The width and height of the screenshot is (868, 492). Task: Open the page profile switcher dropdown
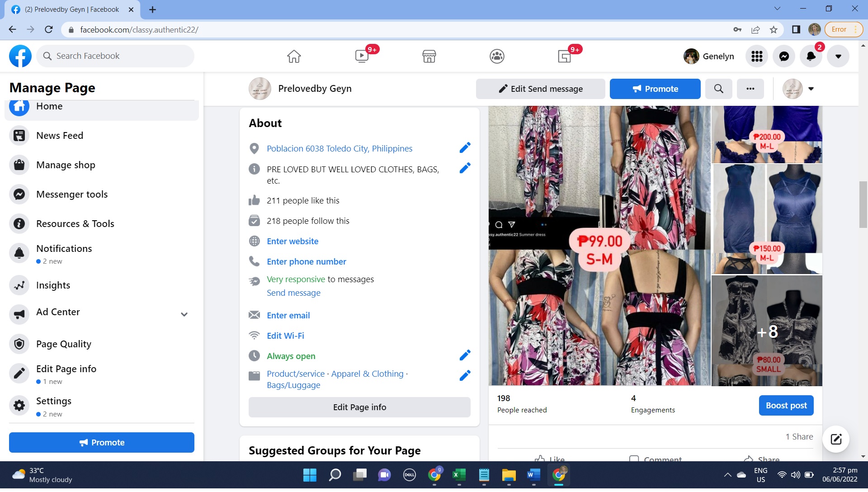811,89
